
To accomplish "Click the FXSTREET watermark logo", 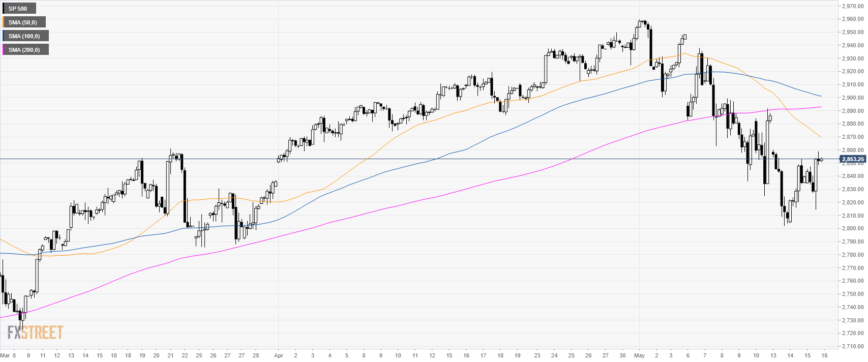I will (x=35, y=333).
